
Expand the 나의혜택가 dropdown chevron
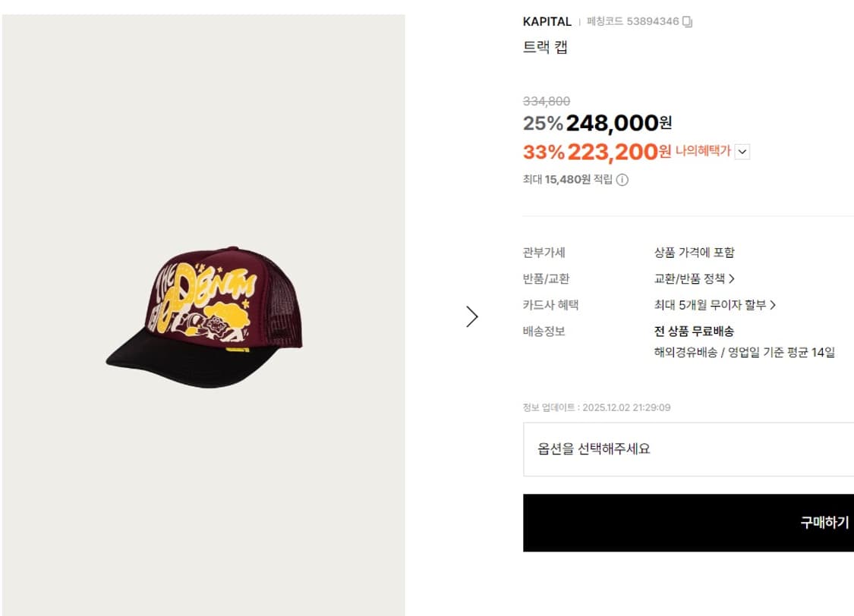[742, 152]
